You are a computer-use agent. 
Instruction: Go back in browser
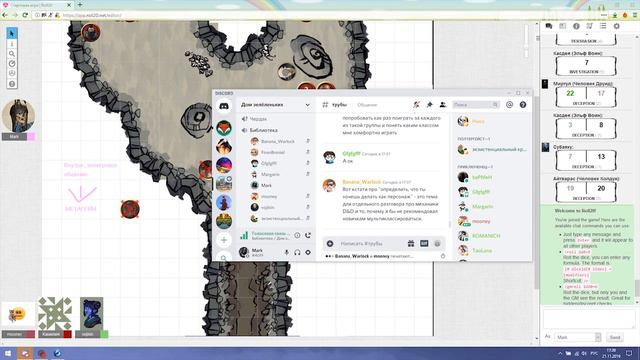tap(5, 15)
